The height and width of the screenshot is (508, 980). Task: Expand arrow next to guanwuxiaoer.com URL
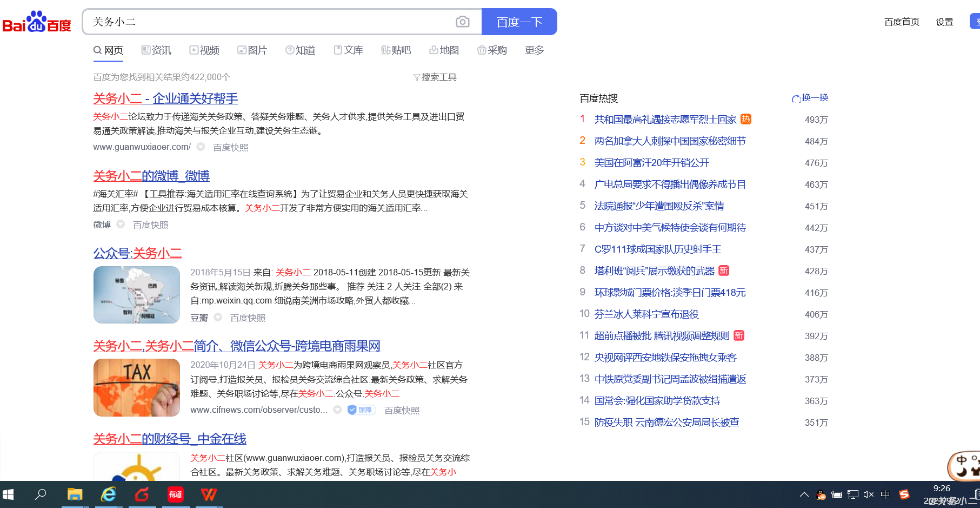tap(201, 147)
